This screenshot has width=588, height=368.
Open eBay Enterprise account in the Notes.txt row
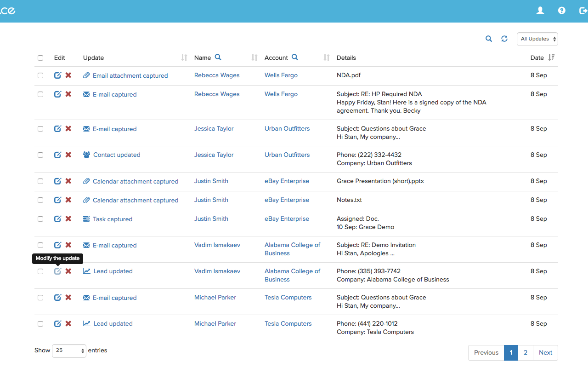click(x=287, y=200)
